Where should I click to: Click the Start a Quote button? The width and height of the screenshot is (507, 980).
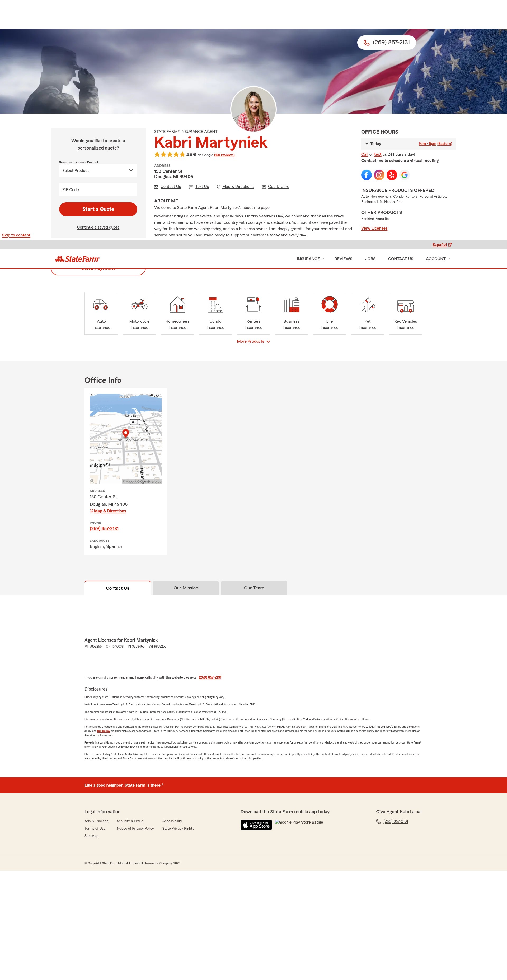[98, 209]
